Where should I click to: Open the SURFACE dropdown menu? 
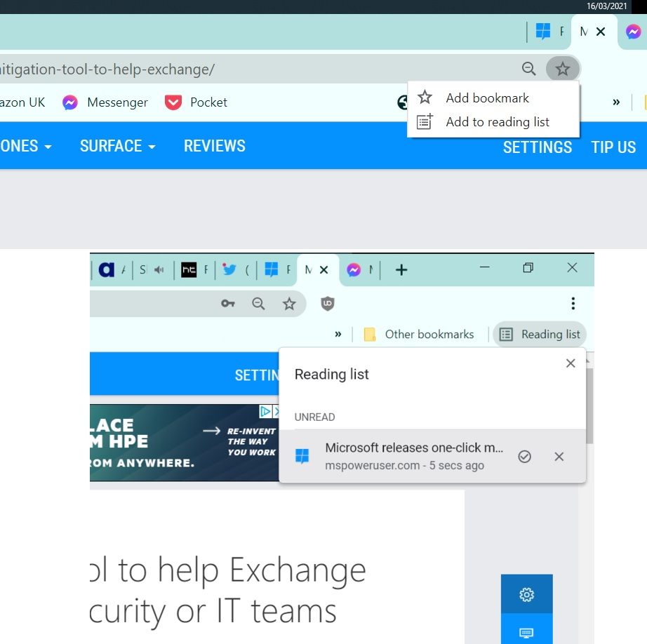(x=118, y=146)
